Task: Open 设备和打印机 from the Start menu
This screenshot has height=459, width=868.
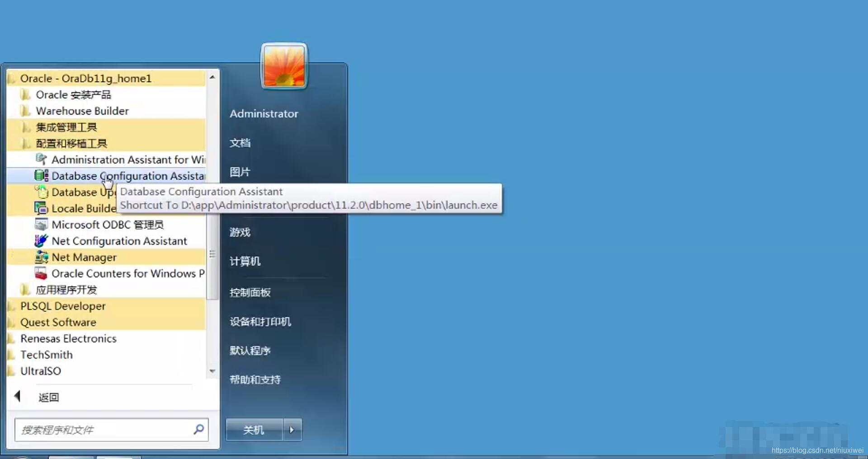Action: 260,322
